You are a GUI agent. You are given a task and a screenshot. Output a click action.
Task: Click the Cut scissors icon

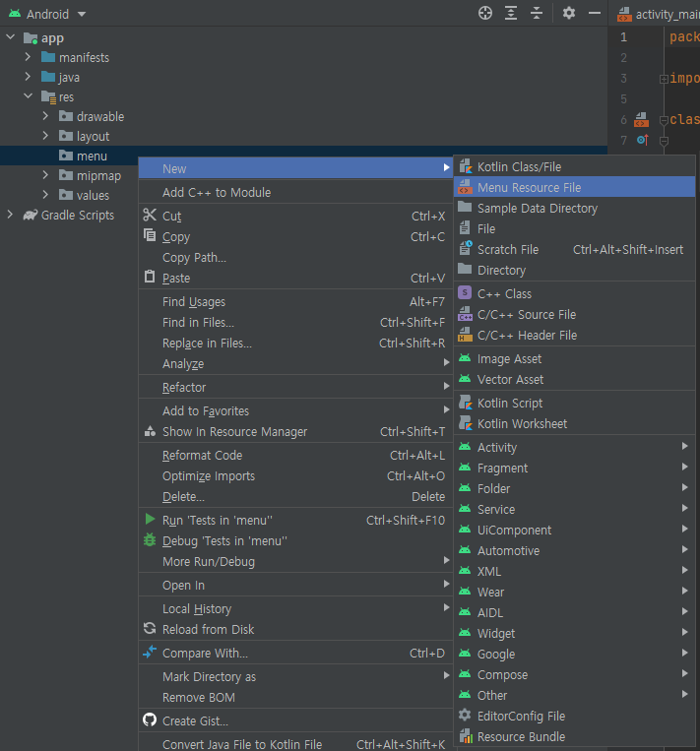coord(150,215)
